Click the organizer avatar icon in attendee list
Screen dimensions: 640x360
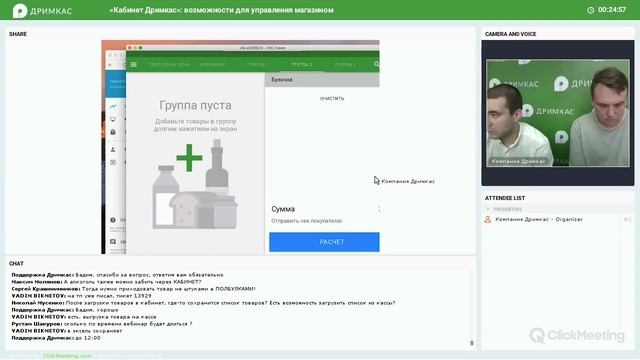point(488,220)
